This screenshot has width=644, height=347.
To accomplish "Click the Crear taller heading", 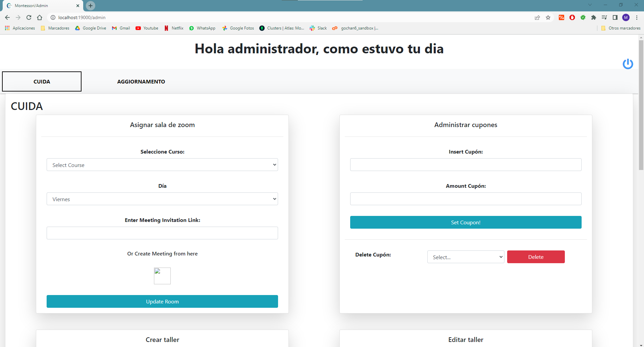I will tap(162, 340).
